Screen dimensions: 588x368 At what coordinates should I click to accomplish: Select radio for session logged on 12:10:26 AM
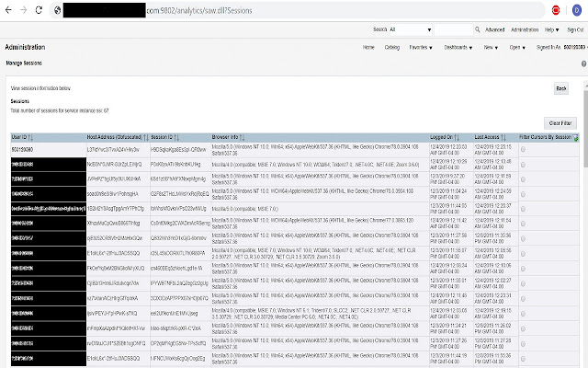pyautogui.click(x=523, y=165)
